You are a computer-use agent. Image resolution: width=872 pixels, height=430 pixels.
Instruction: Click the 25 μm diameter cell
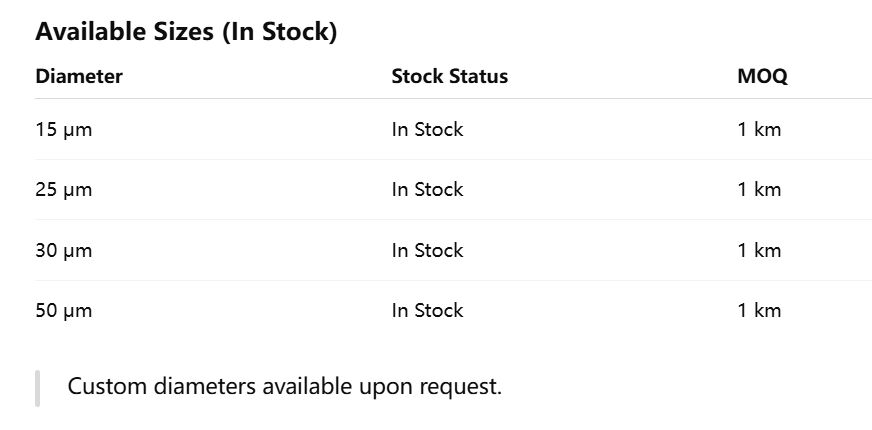pyautogui.click(x=63, y=189)
